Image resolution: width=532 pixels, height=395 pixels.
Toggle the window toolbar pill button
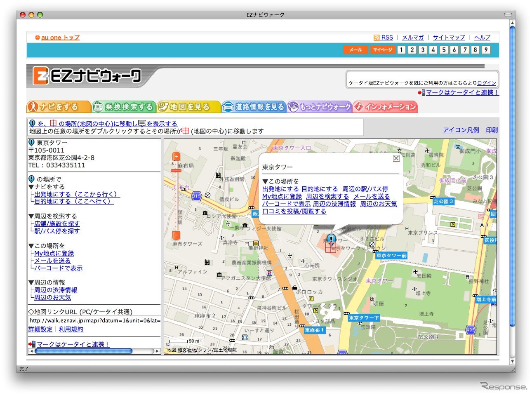point(508,15)
